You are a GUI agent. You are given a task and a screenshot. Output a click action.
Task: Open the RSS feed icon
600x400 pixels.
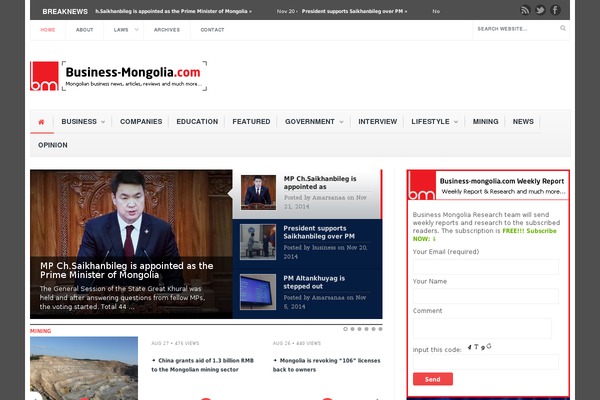(525, 10)
